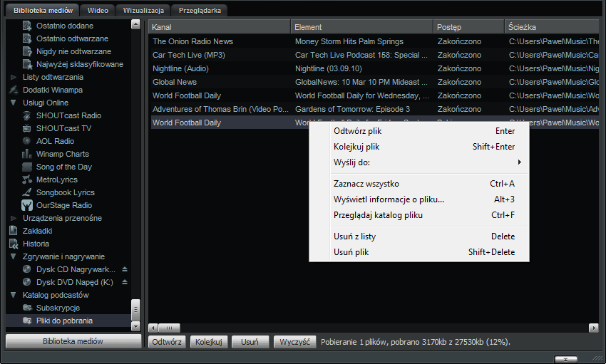Open Winamp Charts in the sidebar
This screenshot has width=606, height=364.
(63, 154)
